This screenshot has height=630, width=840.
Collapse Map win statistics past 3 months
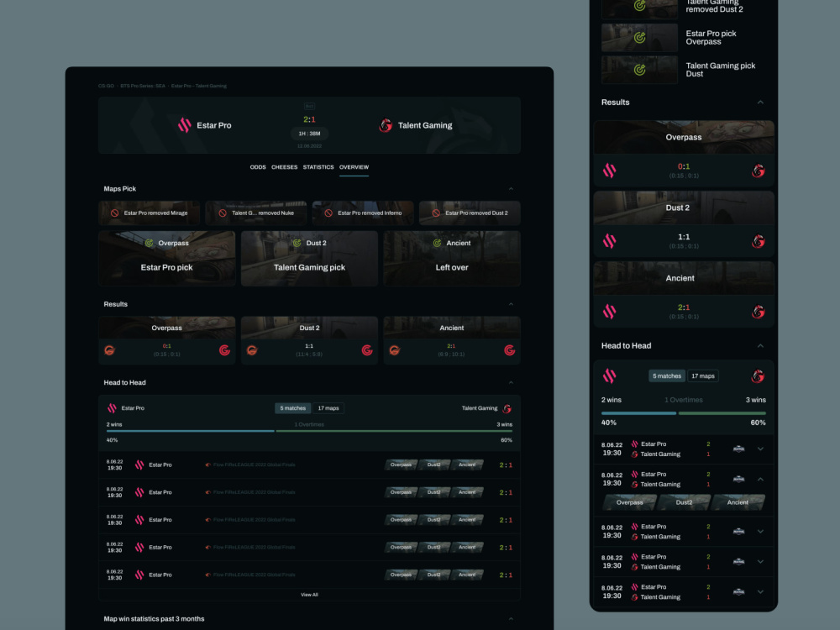tap(511, 619)
